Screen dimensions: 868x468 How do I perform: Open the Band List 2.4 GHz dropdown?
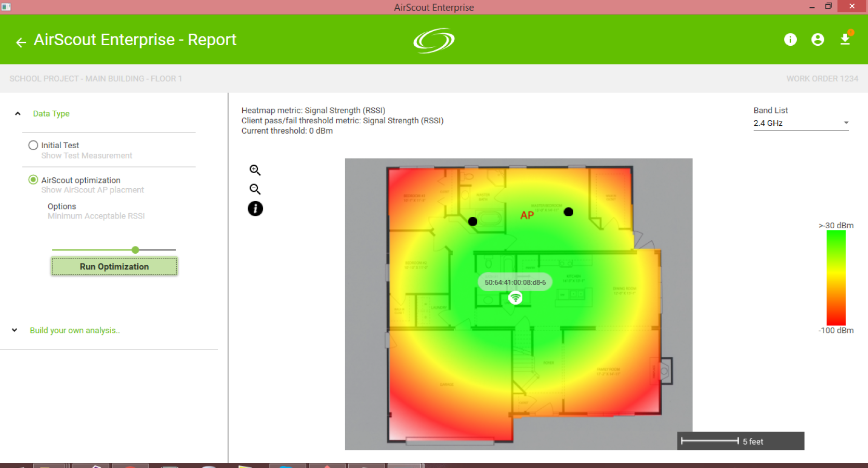coord(800,123)
